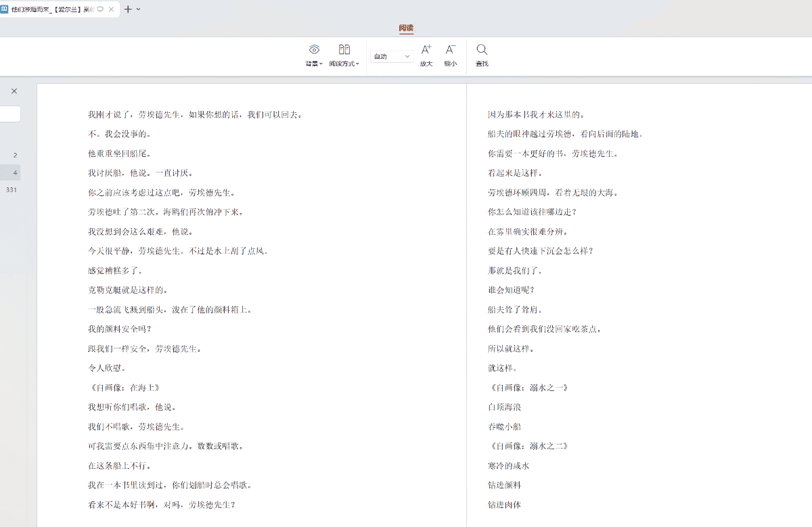Click the monitor icon on the document tab

pos(101,9)
